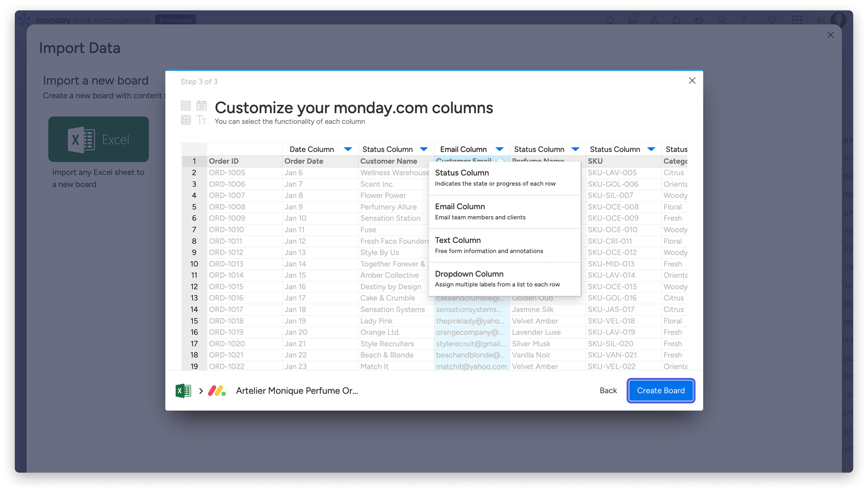Select the Excel import tile
Viewport: 868px width, 491px height.
pos(99,139)
